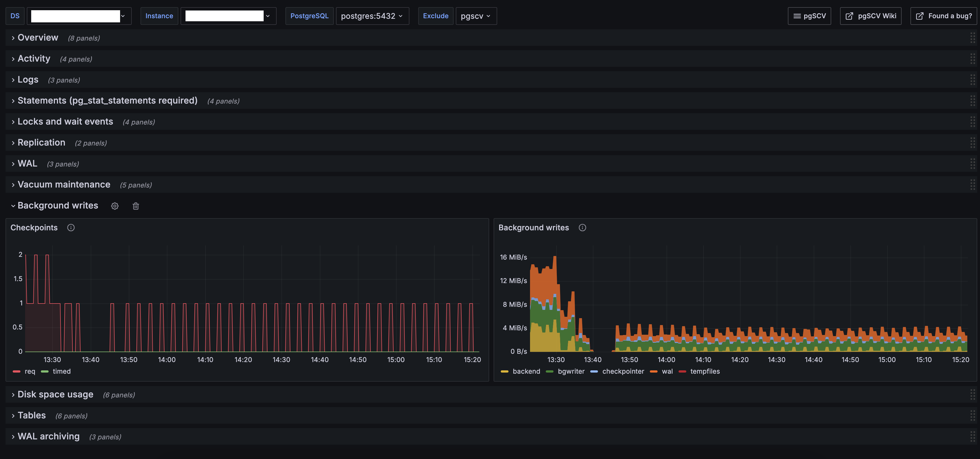Open the Found a bug? link

point(944,16)
